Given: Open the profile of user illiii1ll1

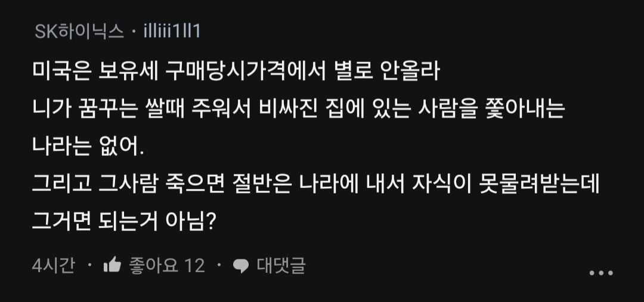Looking at the screenshot, I should point(172,31).
